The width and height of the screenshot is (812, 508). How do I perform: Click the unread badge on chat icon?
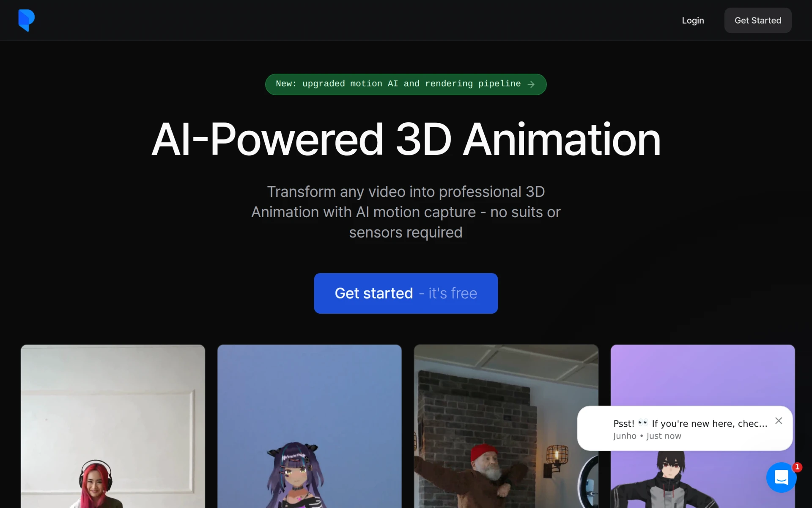pos(797,467)
